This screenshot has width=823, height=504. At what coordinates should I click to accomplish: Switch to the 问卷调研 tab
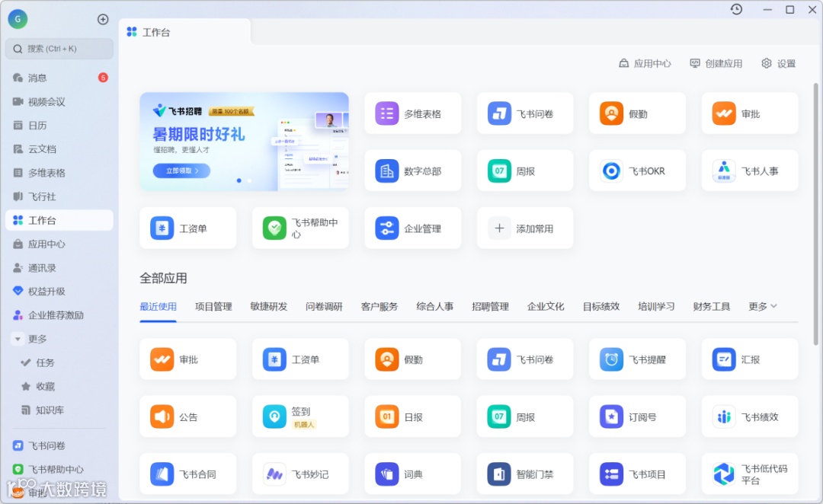(x=324, y=306)
